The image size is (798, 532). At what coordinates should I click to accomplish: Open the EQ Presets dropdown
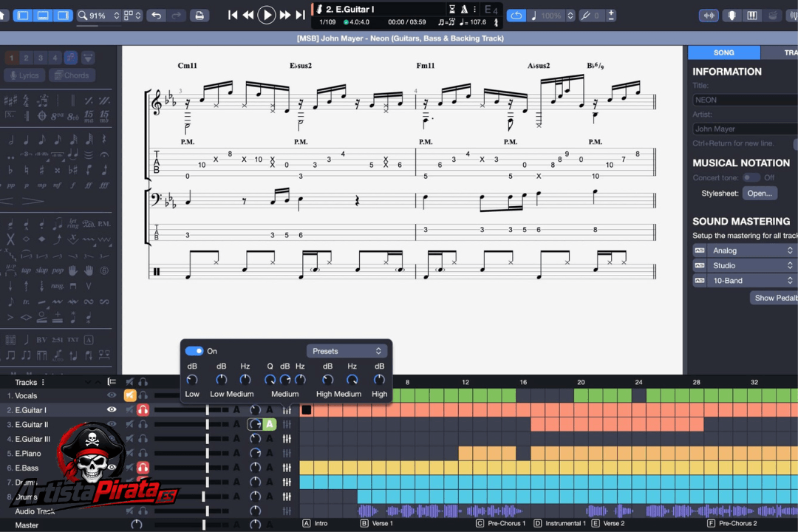[347, 351]
